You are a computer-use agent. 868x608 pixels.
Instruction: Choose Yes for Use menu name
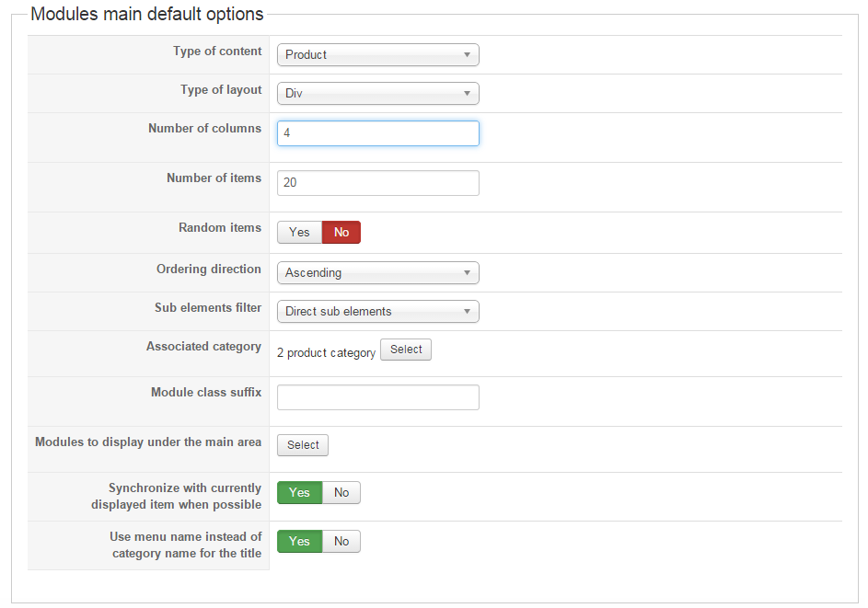coord(299,542)
